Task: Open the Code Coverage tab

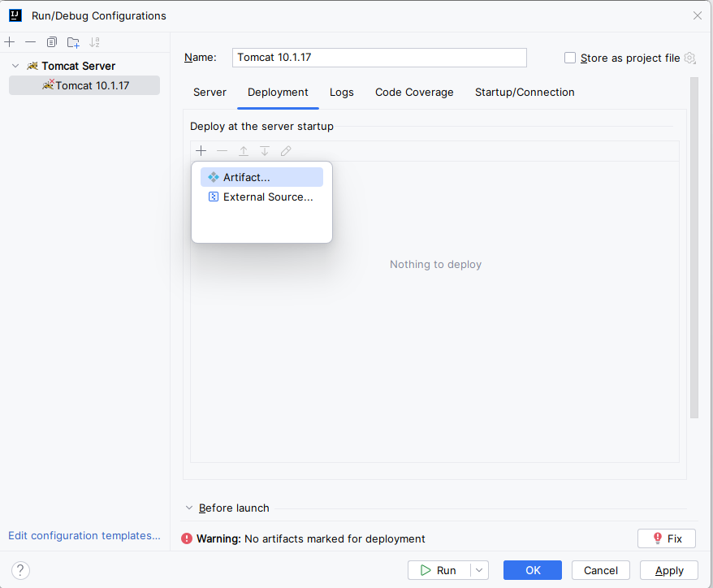Action: click(414, 93)
